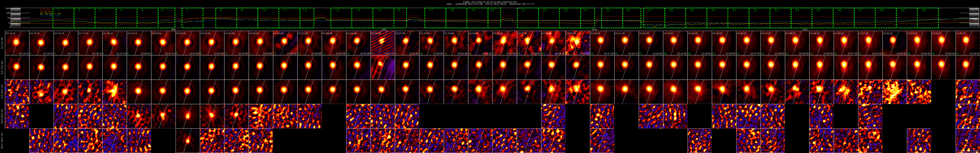Select interval box 1 on the lightcurve
The width and height of the screenshot is (980, 153).
pos(63,18)
